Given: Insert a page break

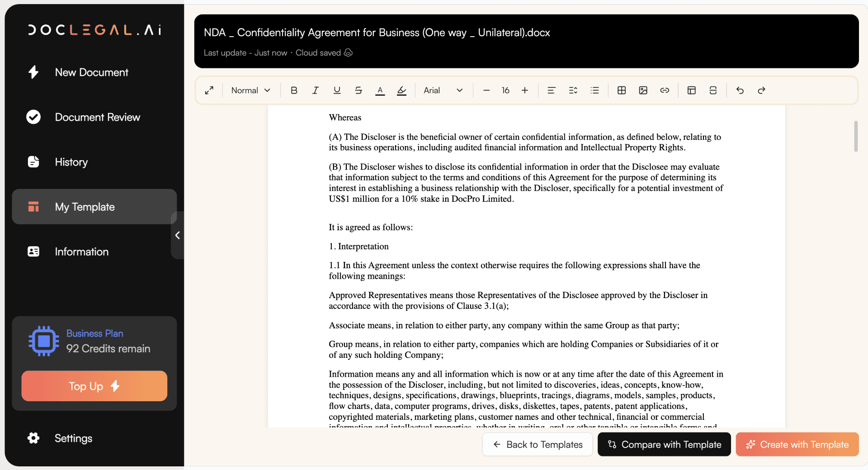Looking at the screenshot, I should [713, 90].
